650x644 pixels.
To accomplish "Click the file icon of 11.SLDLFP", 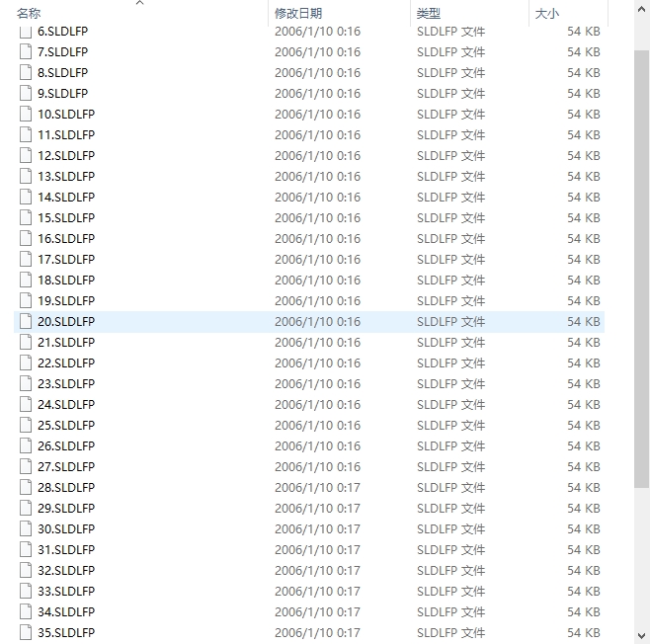I will (x=26, y=134).
